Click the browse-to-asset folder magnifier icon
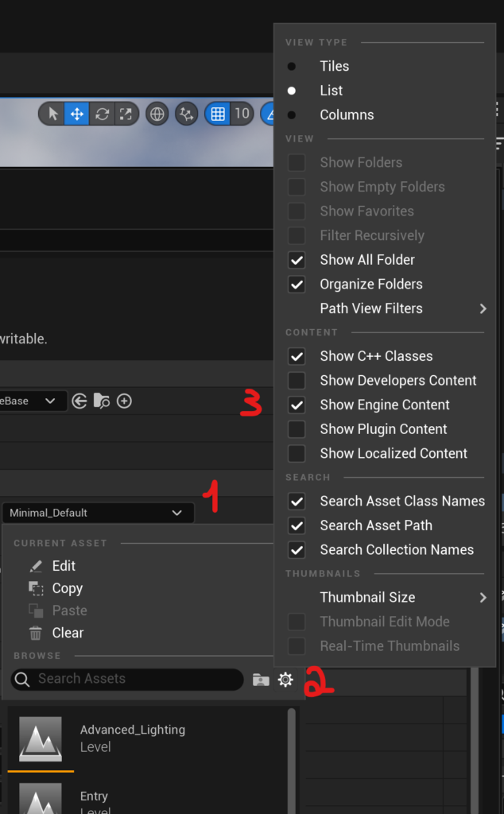The image size is (504, 814). click(102, 401)
